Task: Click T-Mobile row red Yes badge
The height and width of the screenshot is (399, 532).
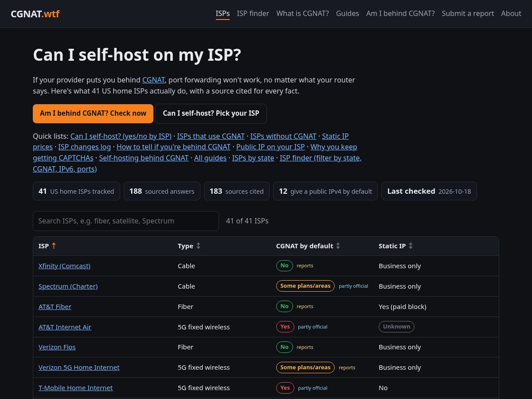Action: tap(285, 388)
